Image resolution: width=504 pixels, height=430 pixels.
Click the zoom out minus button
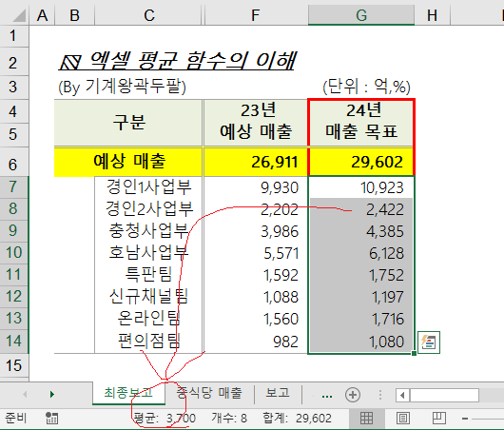pos(465,419)
